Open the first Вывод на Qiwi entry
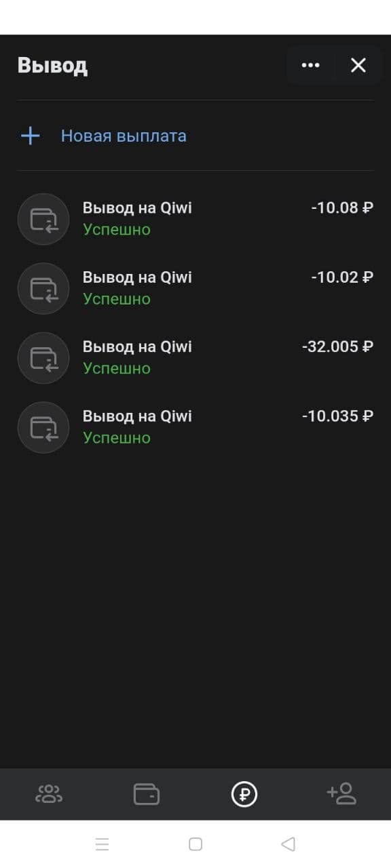Screen dimensions: 391x868 195,218
